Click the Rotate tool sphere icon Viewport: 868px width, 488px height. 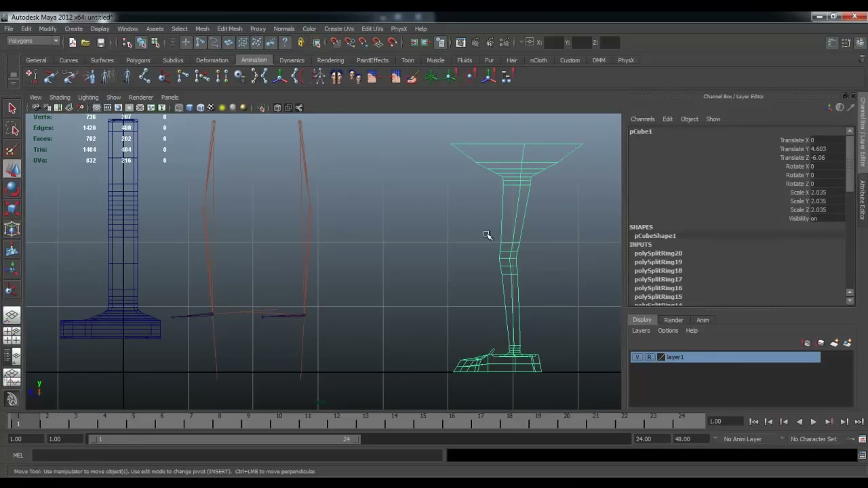[12, 189]
